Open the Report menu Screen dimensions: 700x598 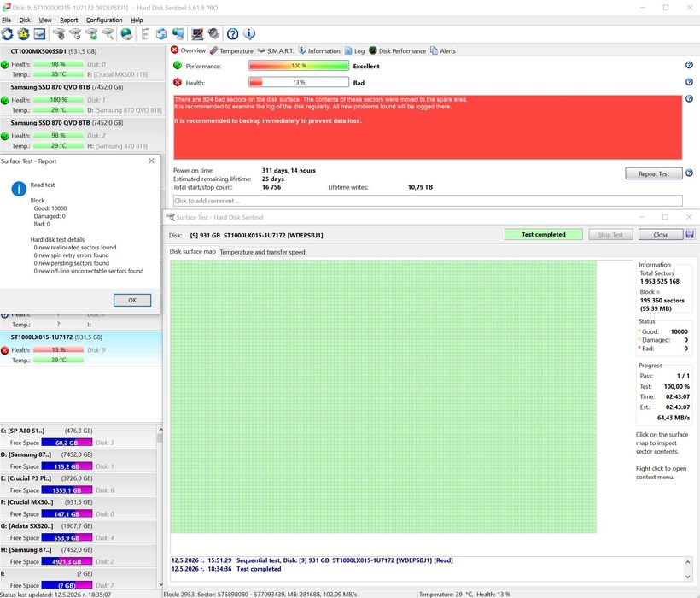tap(69, 21)
